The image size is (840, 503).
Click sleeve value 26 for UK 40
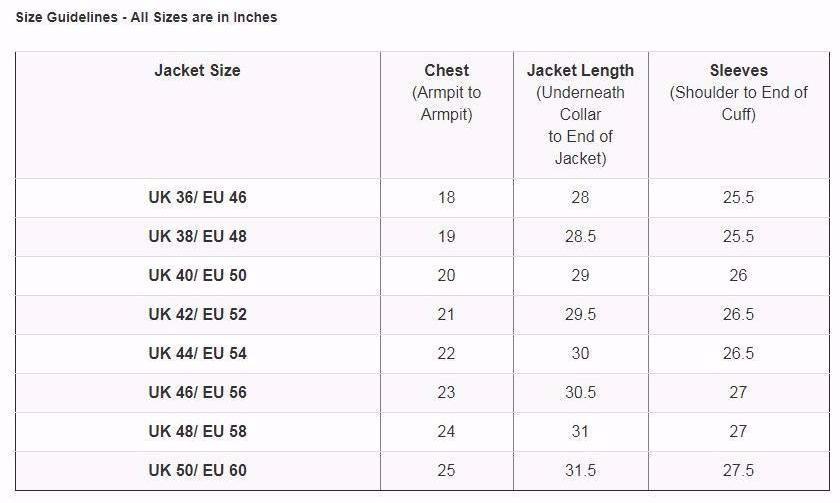(x=738, y=275)
